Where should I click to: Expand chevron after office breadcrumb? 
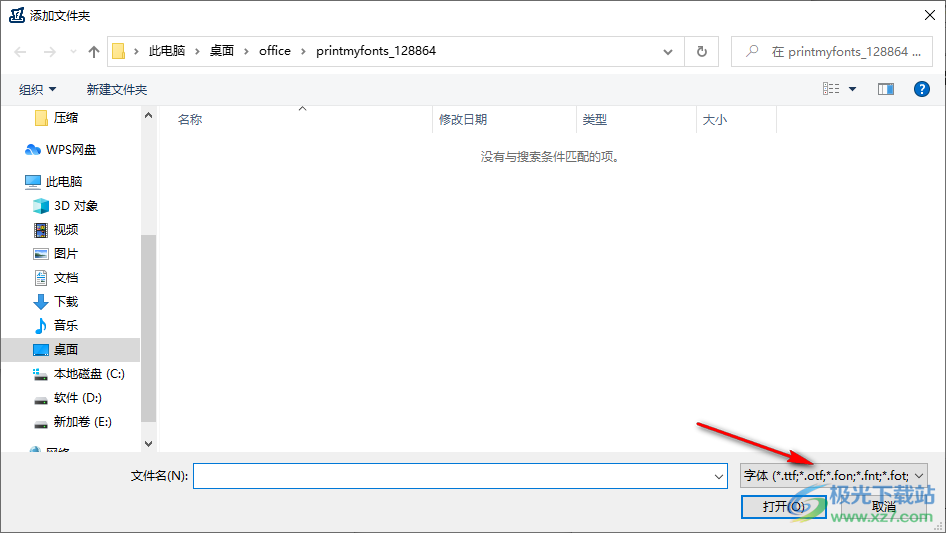click(x=303, y=51)
